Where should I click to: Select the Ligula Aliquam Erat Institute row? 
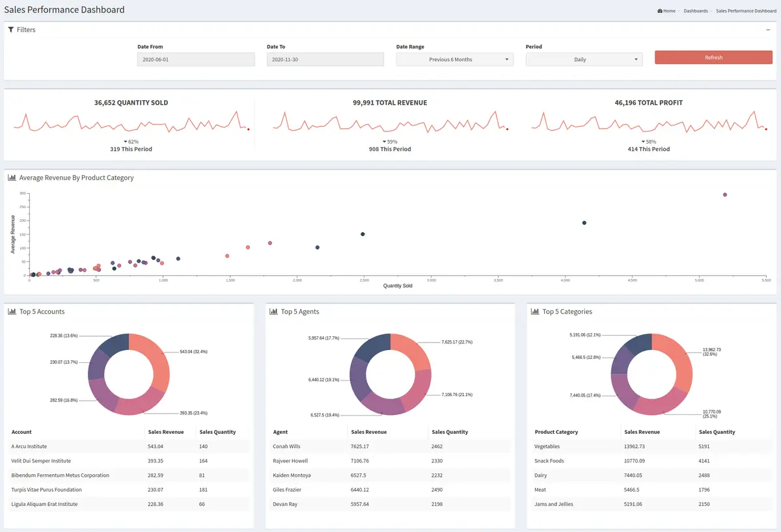point(130,504)
